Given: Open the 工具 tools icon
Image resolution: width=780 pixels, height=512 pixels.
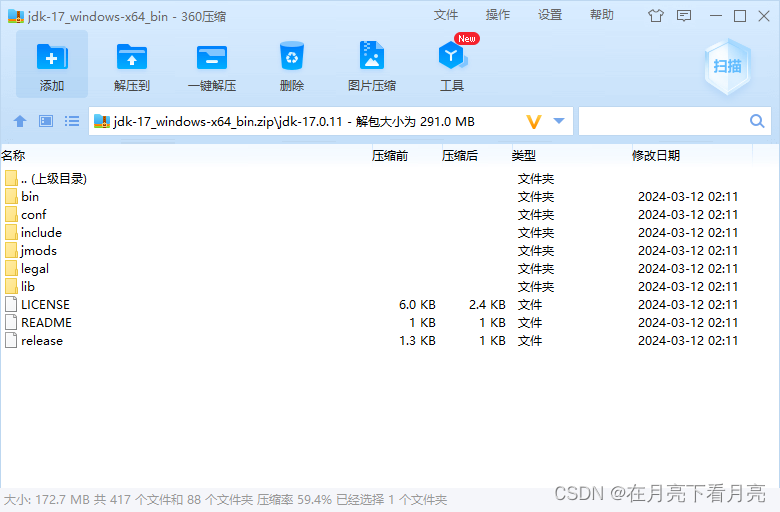Looking at the screenshot, I should click(452, 56).
